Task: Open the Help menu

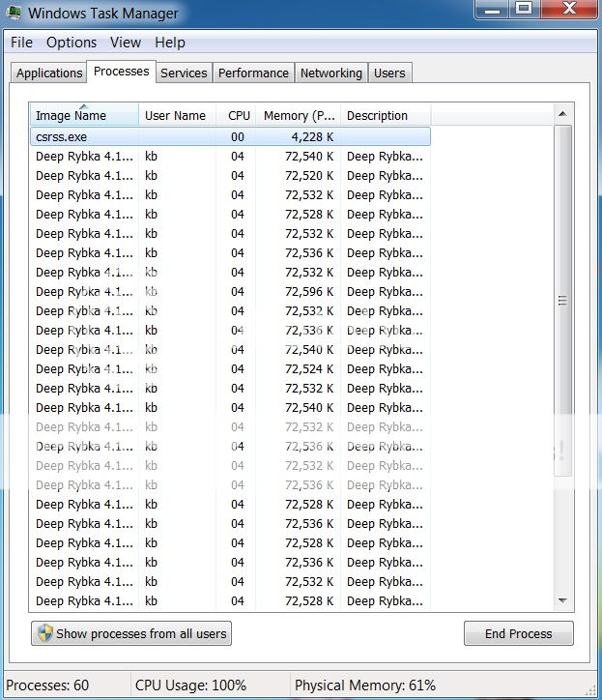Action: 169,43
